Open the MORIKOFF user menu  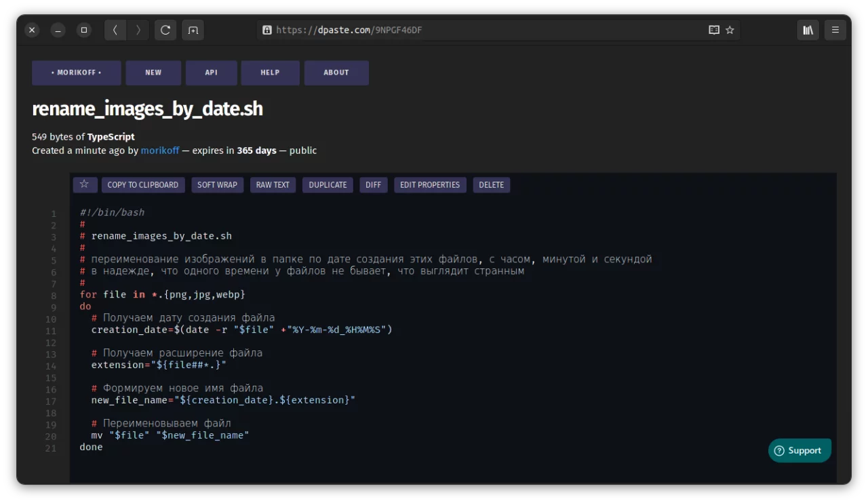pyautogui.click(x=77, y=73)
